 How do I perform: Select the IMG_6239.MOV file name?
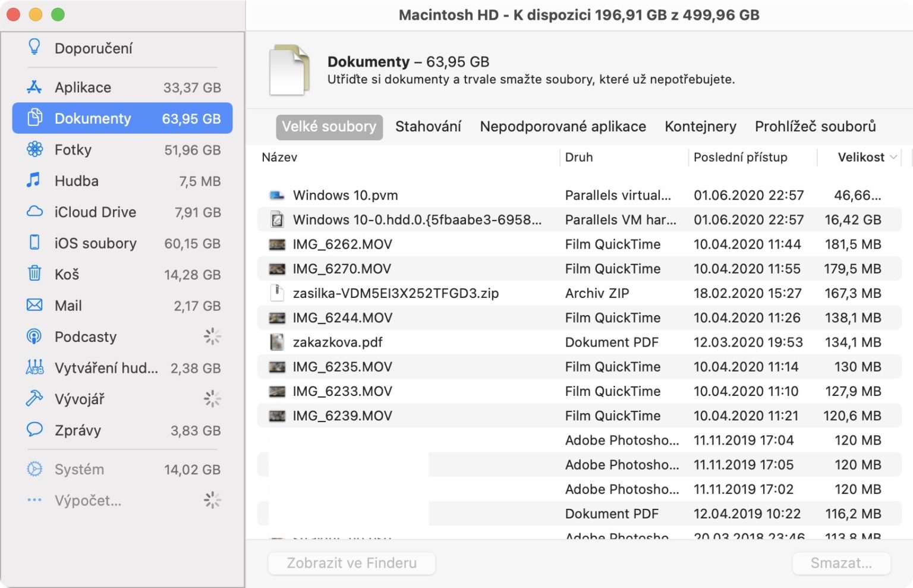coord(342,416)
